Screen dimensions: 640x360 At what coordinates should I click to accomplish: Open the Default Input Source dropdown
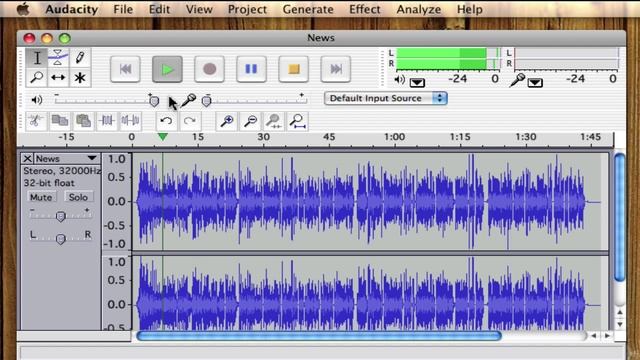click(x=386, y=98)
